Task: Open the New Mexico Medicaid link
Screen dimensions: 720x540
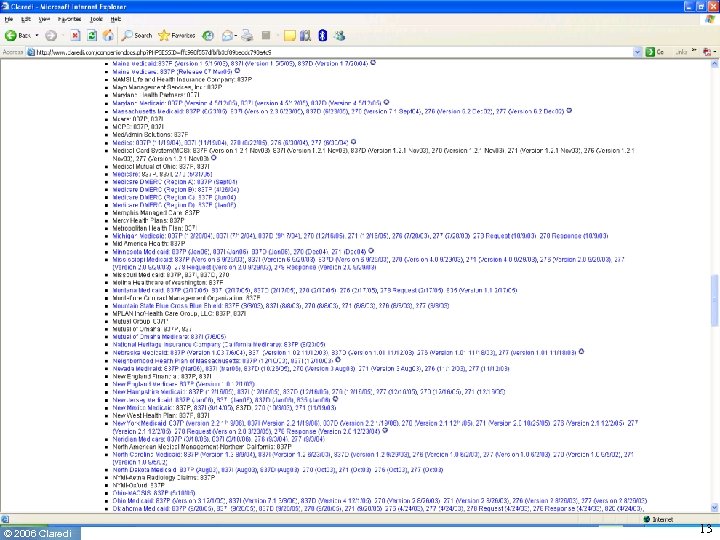Action: 224,407
